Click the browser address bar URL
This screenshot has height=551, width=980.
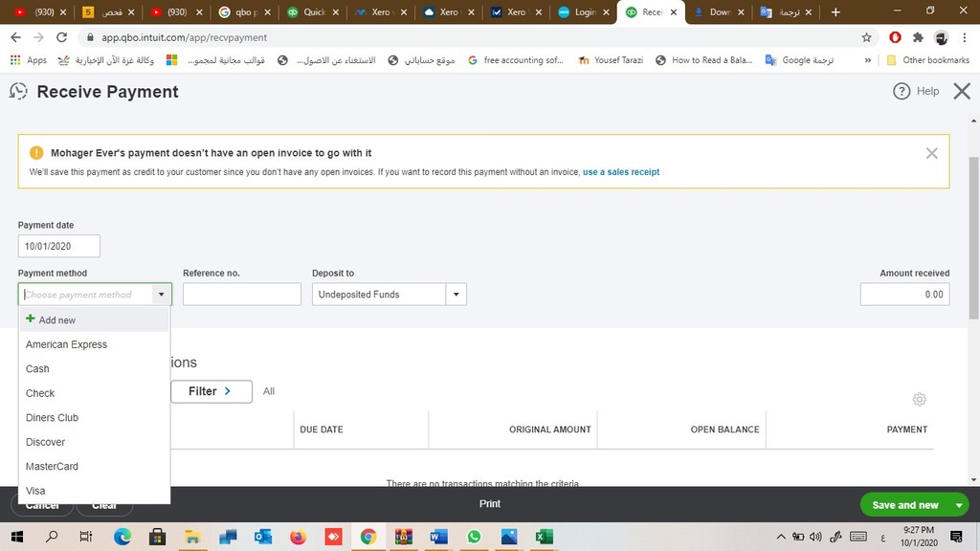185,37
